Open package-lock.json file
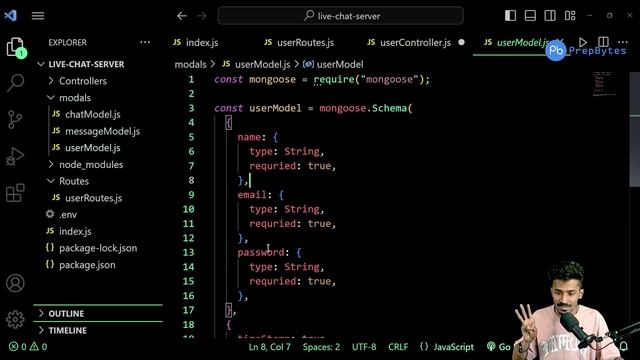Viewport: 640px width, 360px height. (98, 248)
